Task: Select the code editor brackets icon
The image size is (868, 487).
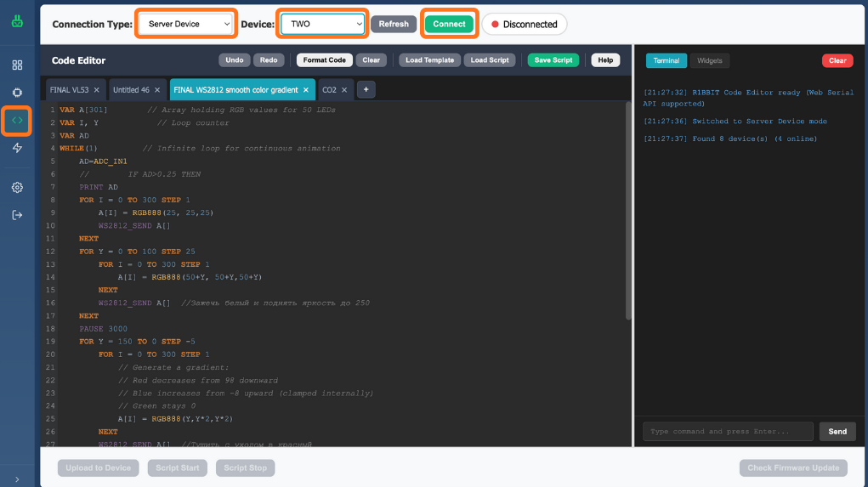Action: [17, 121]
